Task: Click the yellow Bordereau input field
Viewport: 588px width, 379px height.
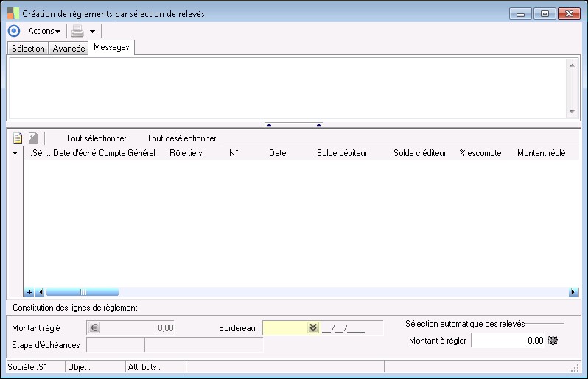Action: tap(285, 328)
